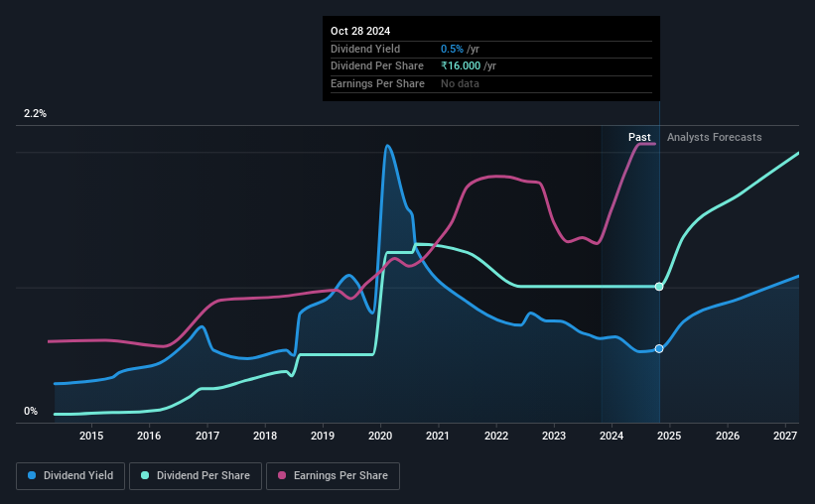Screen dimensions: 815x504
Task: Click the 'Dividend Per Share' tooltip row label
Action: 377,66
